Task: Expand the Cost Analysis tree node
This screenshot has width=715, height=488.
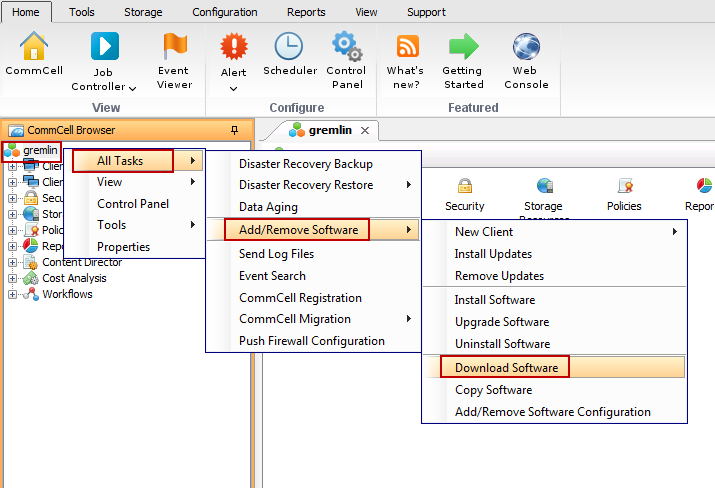Action: click(13, 278)
